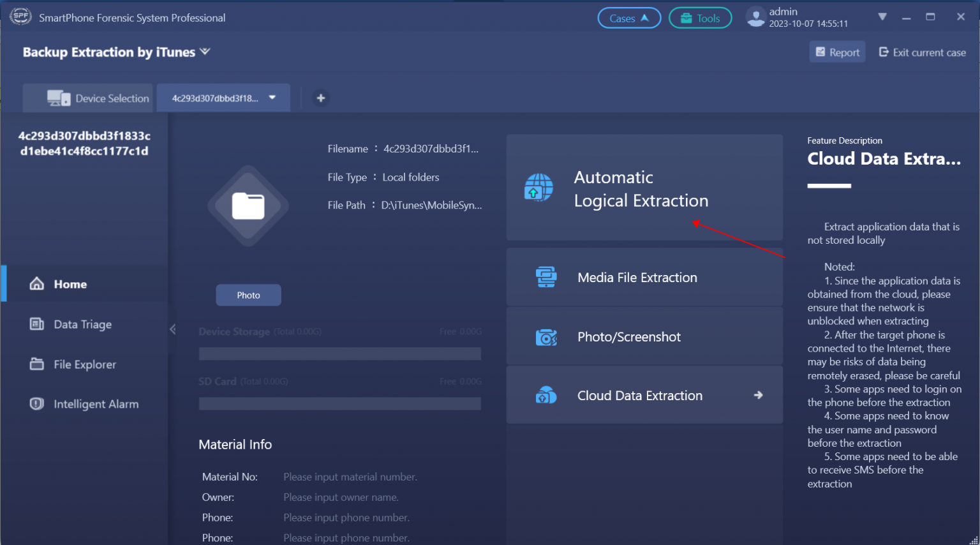Open the Tools menu

(x=700, y=17)
